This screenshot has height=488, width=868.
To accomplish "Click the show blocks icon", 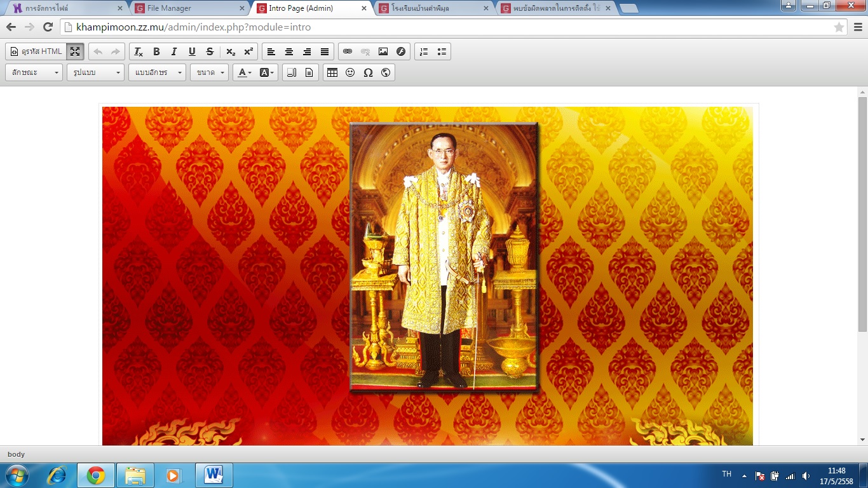I will point(291,72).
